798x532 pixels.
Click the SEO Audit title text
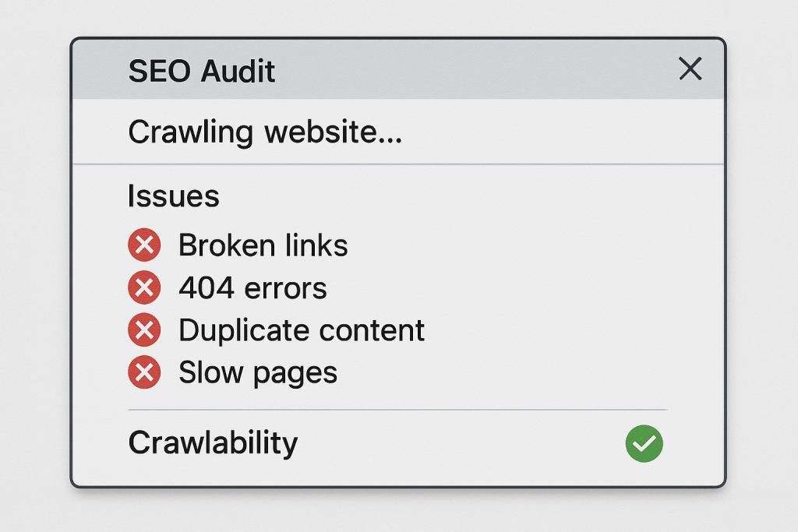click(x=201, y=72)
